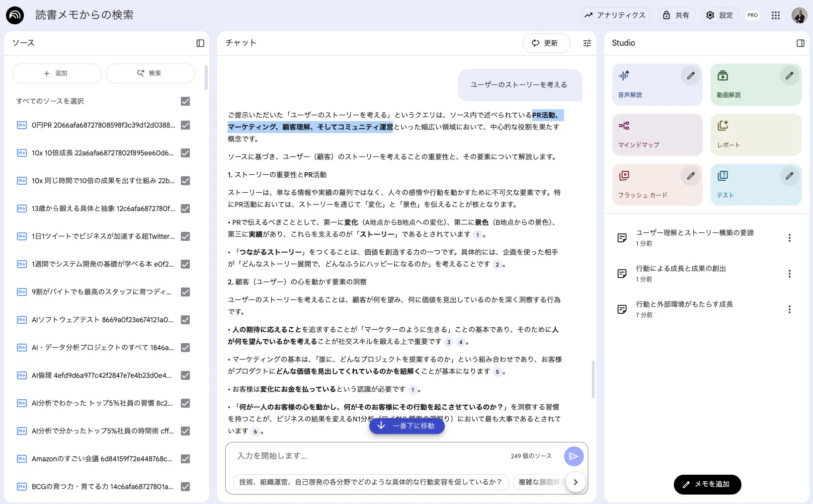Edit the 動画解説 card with its pencil icon

pyautogui.click(x=789, y=75)
